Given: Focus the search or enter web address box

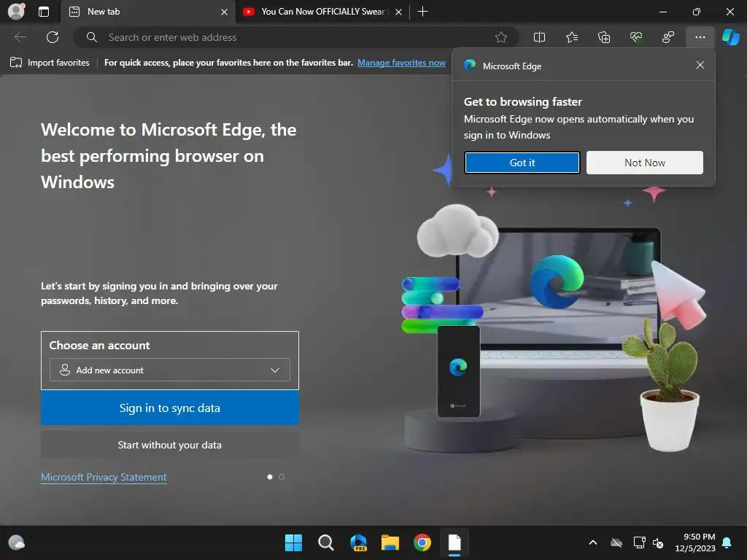Looking at the screenshot, I should pos(295,37).
